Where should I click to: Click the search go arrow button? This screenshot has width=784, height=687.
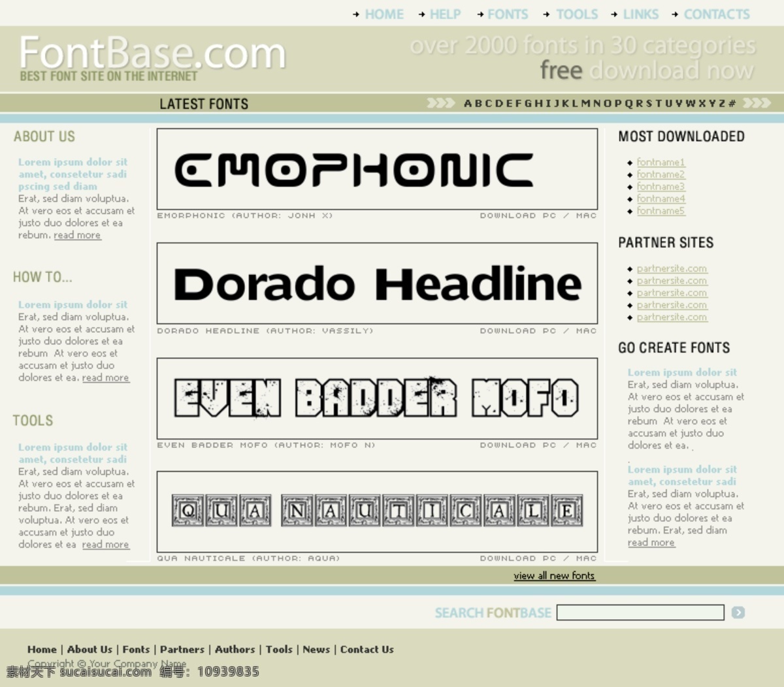(x=738, y=613)
